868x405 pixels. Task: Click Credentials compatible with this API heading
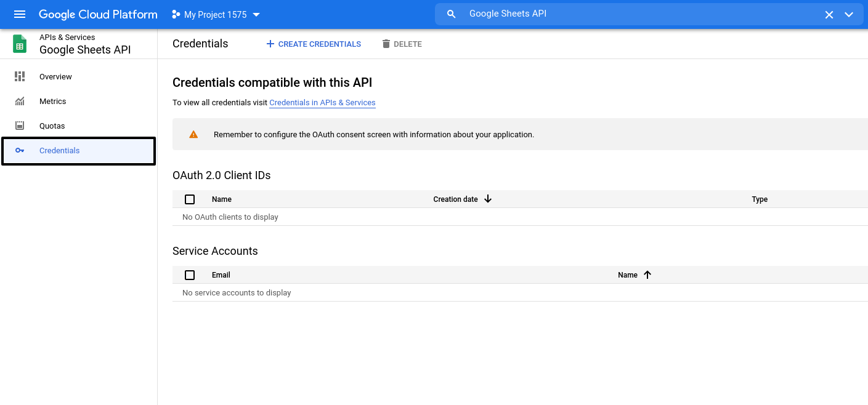pyautogui.click(x=272, y=82)
